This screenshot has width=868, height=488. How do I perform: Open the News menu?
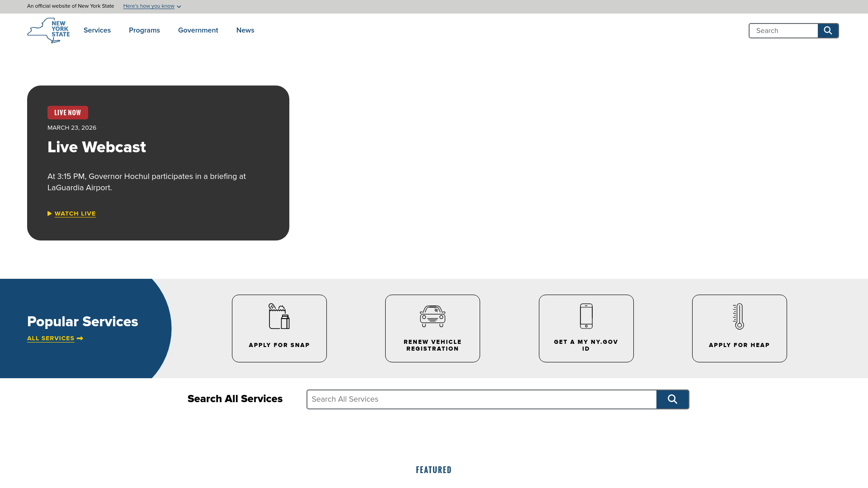coord(245,30)
